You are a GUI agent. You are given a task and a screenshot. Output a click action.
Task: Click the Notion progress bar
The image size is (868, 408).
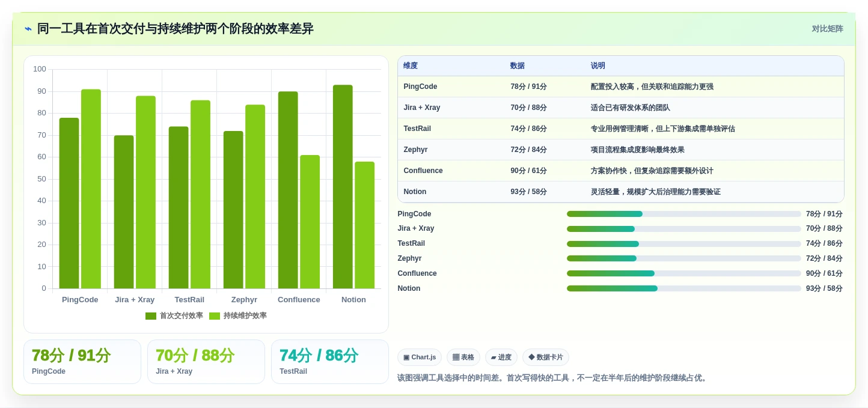[684, 288]
